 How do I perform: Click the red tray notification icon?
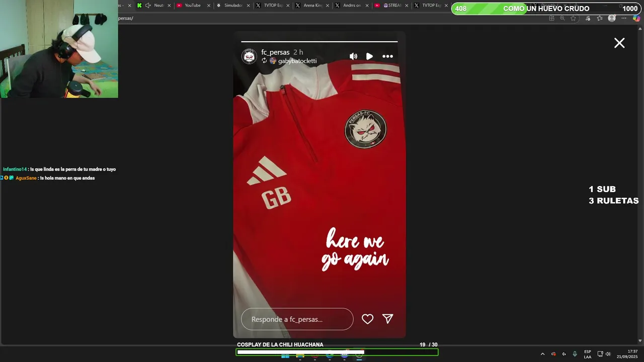pos(553,354)
